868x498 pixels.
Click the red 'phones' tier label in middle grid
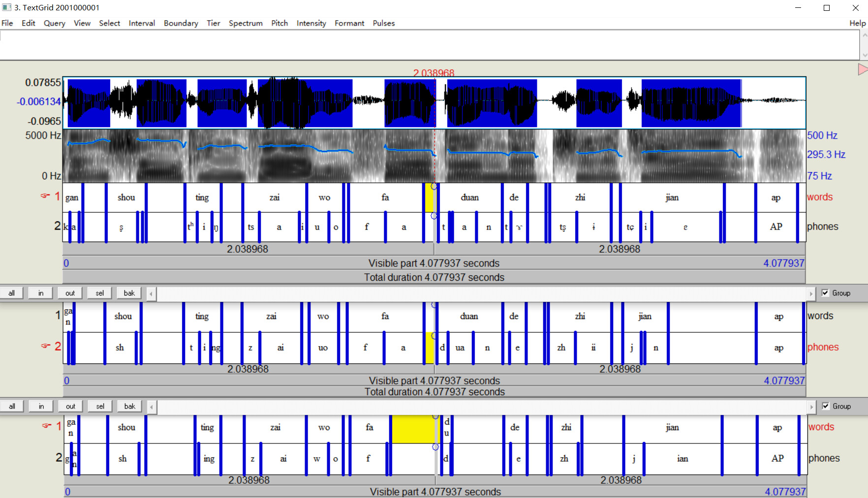[x=823, y=347]
